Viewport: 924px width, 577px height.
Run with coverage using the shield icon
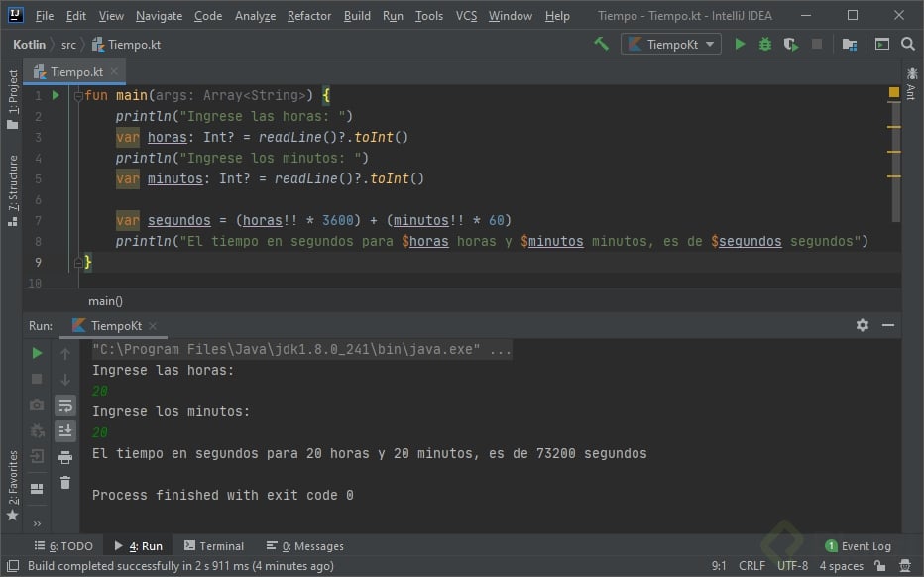pos(791,44)
